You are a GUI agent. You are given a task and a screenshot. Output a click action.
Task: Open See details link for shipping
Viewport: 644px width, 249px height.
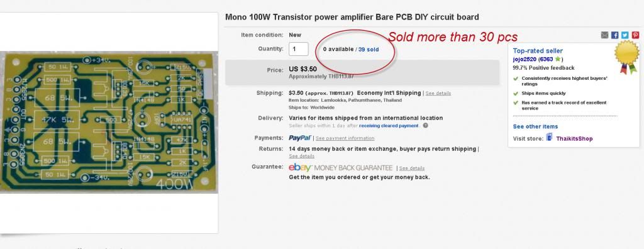pyautogui.click(x=438, y=93)
